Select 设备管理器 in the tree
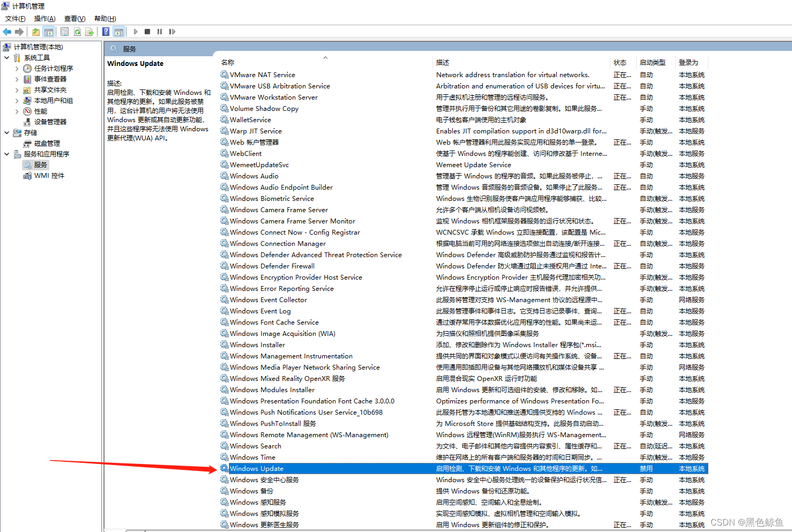 pyautogui.click(x=50, y=122)
